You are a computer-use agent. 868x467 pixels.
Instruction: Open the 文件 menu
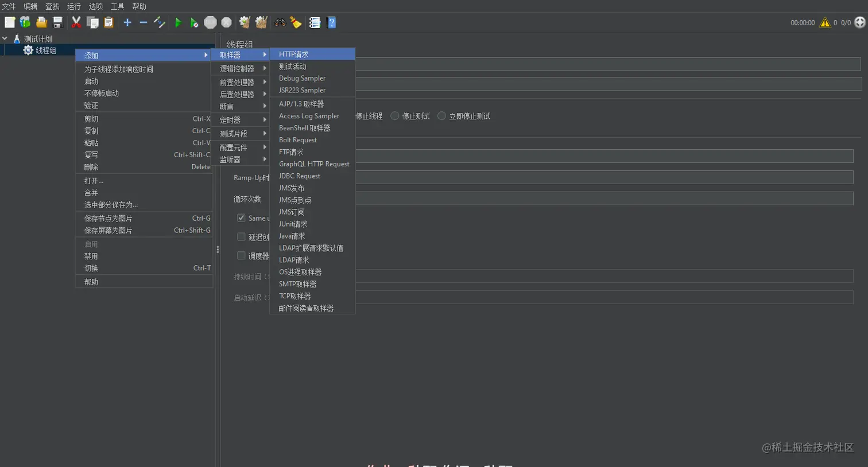[9, 6]
